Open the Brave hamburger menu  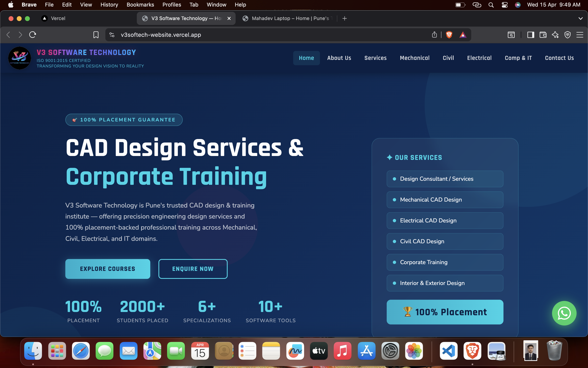[x=580, y=35]
